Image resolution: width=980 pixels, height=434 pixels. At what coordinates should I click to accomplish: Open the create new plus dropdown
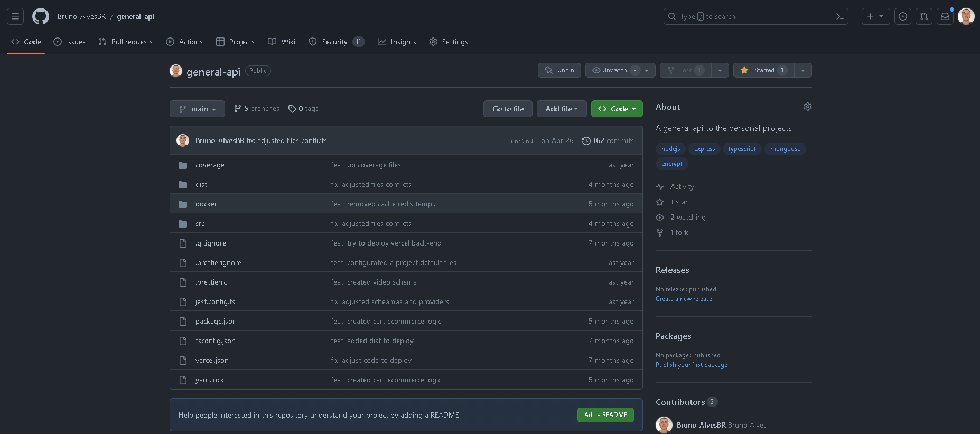pyautogui.click(x=875, y=16)
